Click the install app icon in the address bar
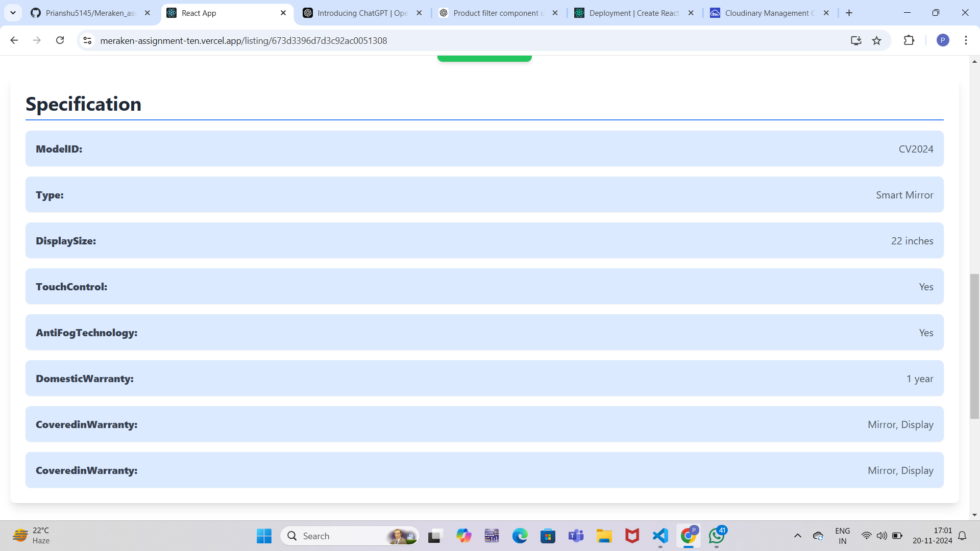This screenshot has width=980, height=551. (856, 40)
